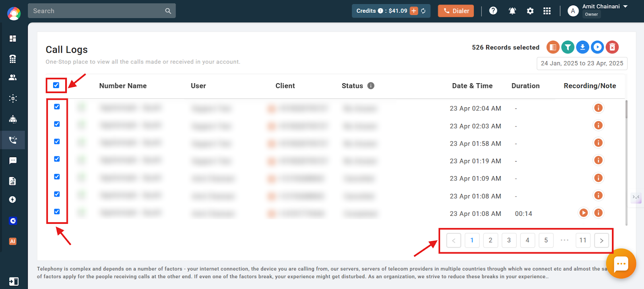Image resolution: width=644 pixels, height=289 pixels.
Task: Go to the next page with the right chevron
Action: pyautogui.click(x=601, y=240)
